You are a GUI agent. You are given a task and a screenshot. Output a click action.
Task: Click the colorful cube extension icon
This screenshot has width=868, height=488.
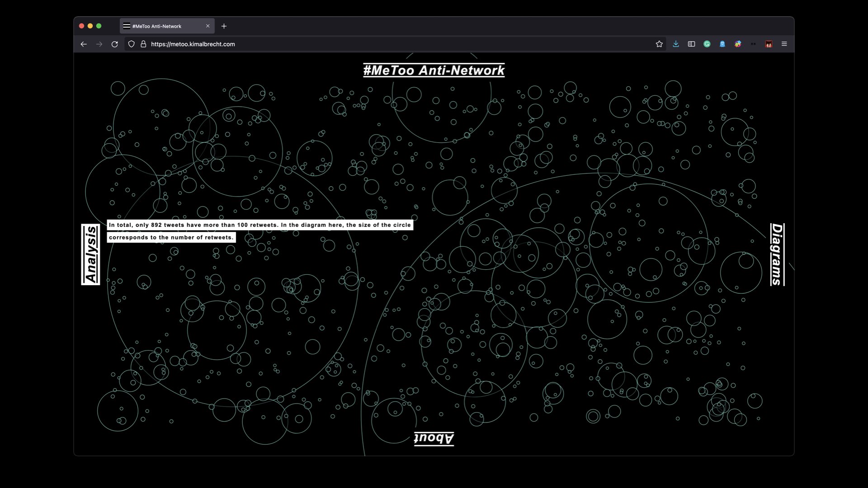738,44
